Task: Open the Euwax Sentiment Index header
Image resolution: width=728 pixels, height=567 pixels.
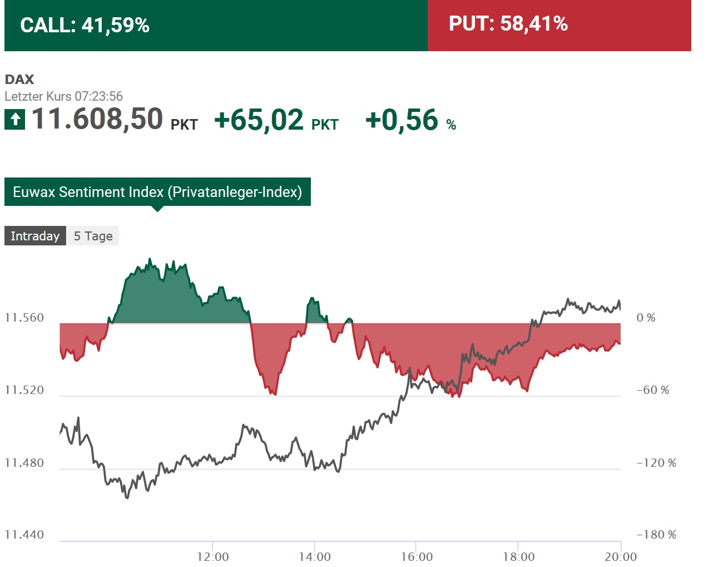Action: [157, 192]
